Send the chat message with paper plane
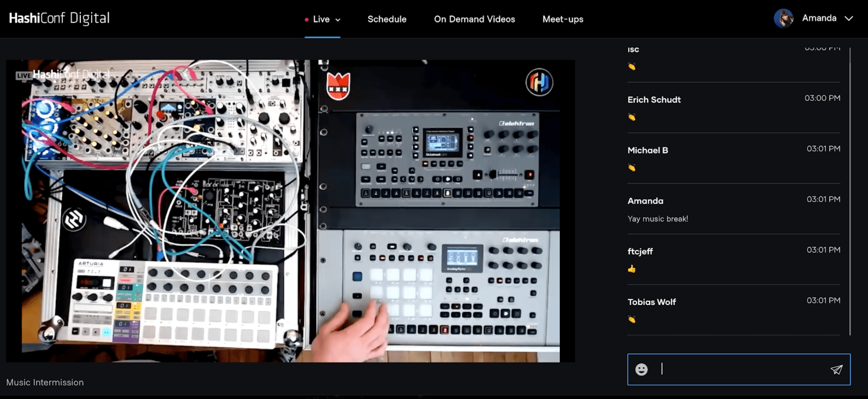Image resolution: width=868 pixels, height=399 pixels. (x=837, y=369)
